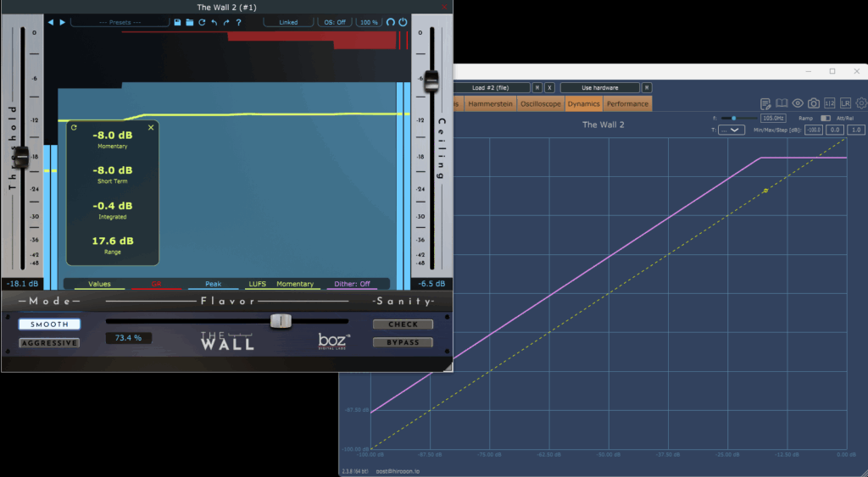Take a screenshot with the camera icon
The height and width of the screenshot is (477, 868).
[813, 103]
